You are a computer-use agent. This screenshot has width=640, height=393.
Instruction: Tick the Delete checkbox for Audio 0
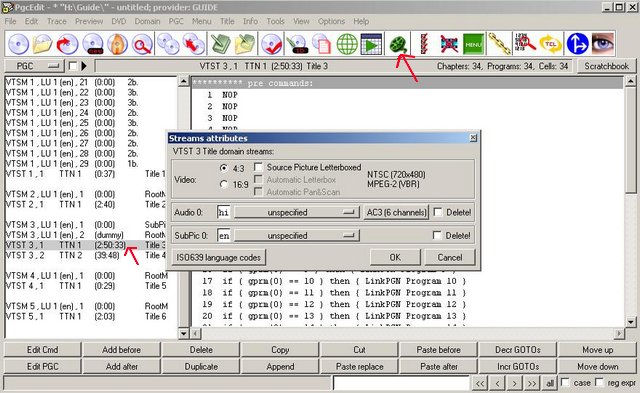pos(438,212)
